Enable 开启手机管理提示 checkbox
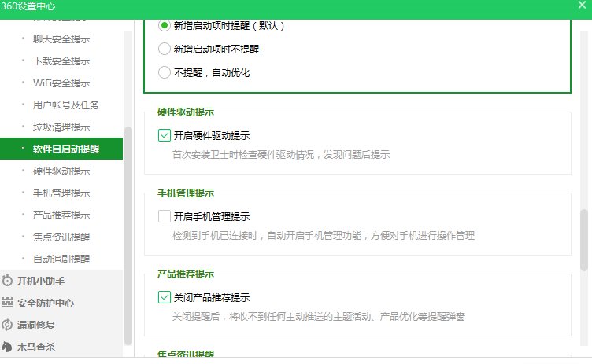 click(165, 216)
